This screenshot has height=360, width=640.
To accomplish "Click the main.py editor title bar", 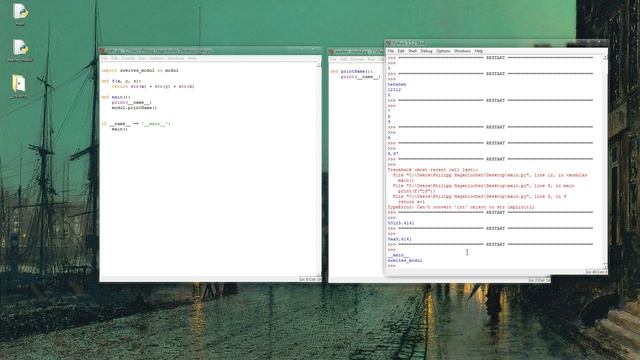I will point(210,51).
